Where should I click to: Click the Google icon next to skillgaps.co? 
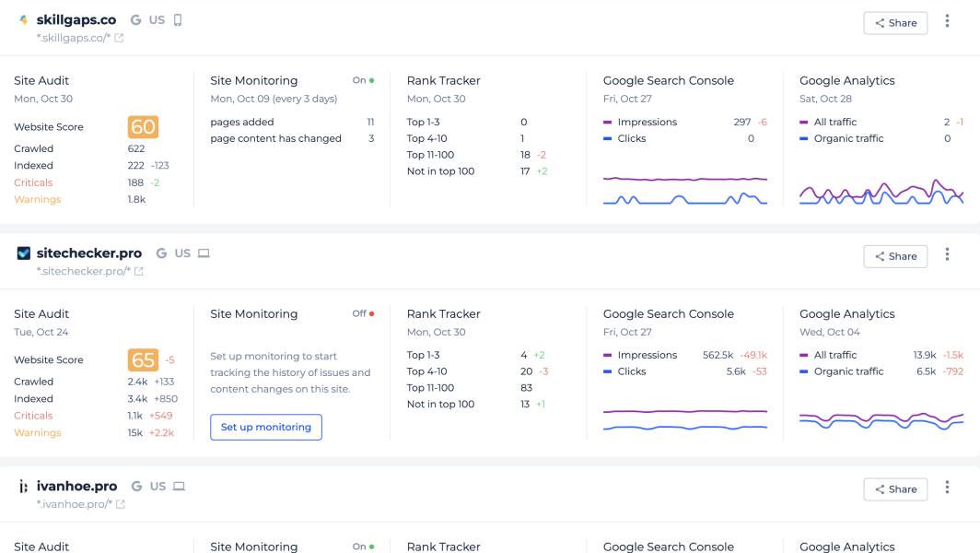[x=135, y=20]
